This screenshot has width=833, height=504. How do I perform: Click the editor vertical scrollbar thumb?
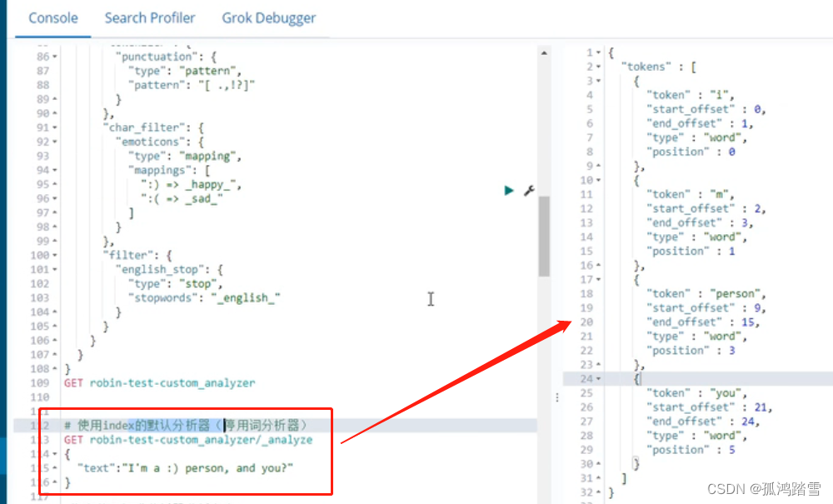[x=544, y=237]
